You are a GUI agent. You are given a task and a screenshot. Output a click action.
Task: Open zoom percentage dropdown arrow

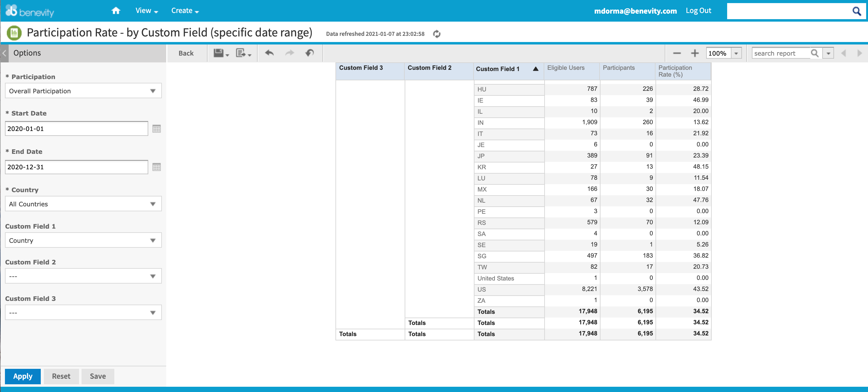tap(736, 53)
